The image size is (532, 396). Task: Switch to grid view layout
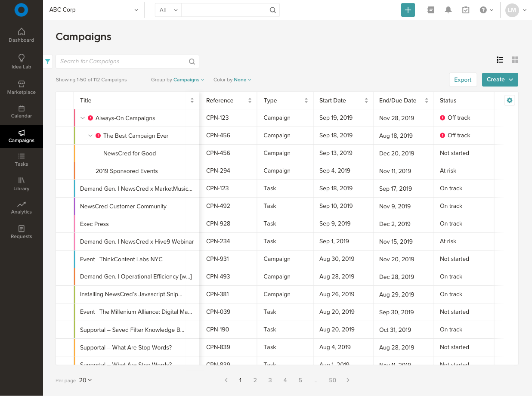click(x=515, y=60)
